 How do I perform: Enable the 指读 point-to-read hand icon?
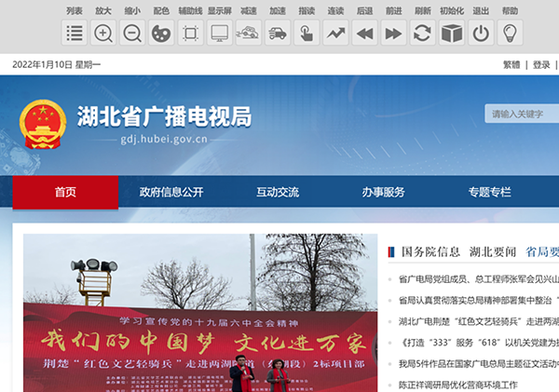[307, 33]
